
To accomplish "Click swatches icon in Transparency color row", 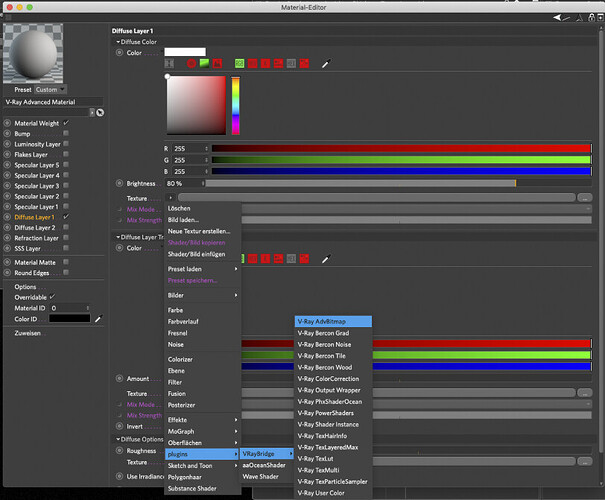I will (304, 258).
